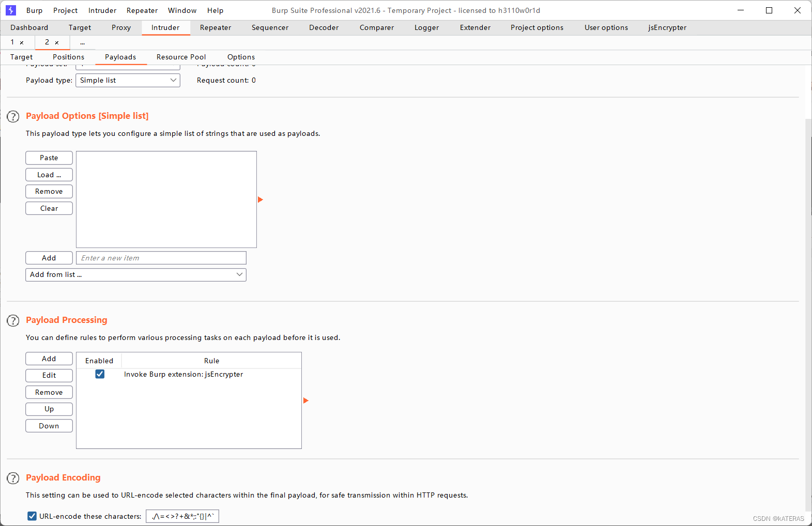Click the Rule column header

(x=211, y=361)
